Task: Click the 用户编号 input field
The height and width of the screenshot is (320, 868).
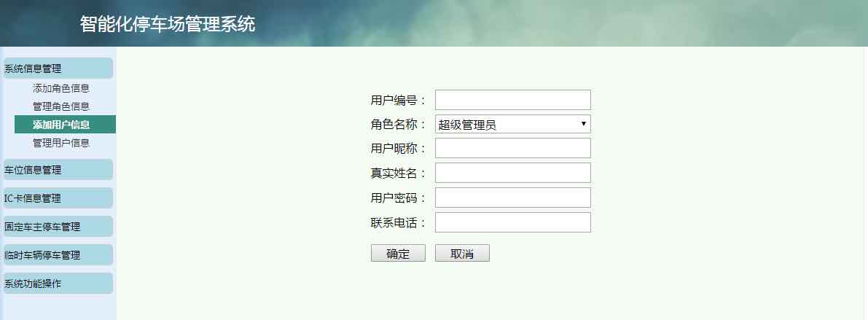Action: 512,100
